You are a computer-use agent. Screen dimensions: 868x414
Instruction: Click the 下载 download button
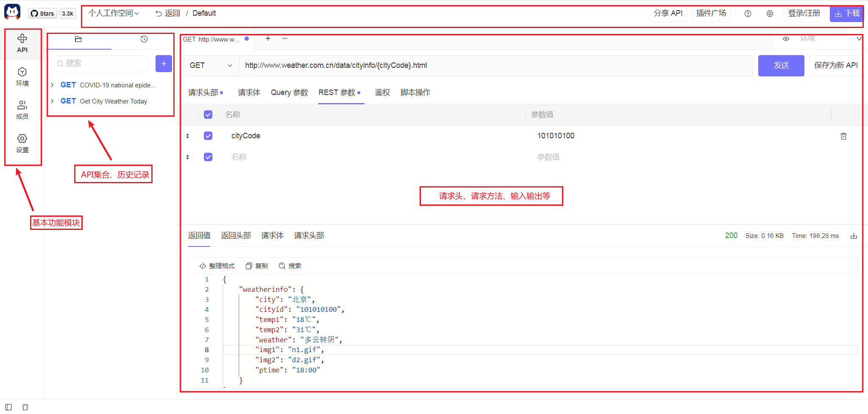tap(847, 14)
